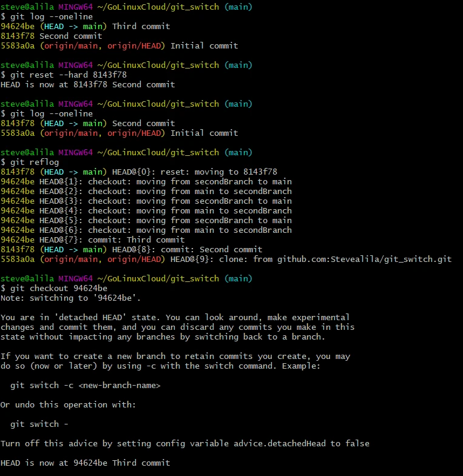
Task: Click the git reset --hard 8143f78 command
Action: pyautogui.click(x=64, y=75)
